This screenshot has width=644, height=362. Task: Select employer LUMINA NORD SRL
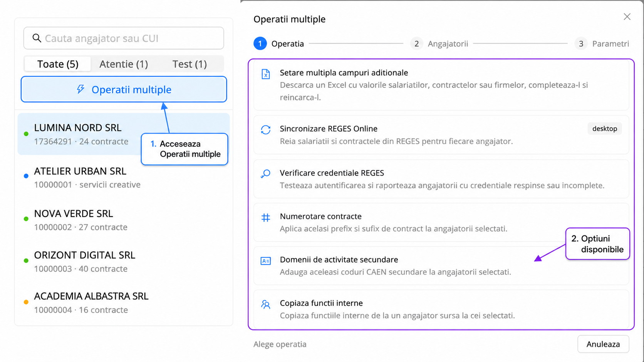[124, 134]
